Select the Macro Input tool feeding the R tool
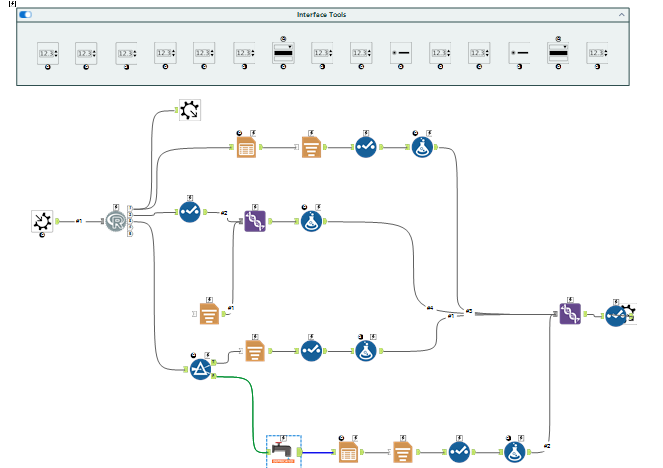663x468 pixels. (x=42, y=221)
